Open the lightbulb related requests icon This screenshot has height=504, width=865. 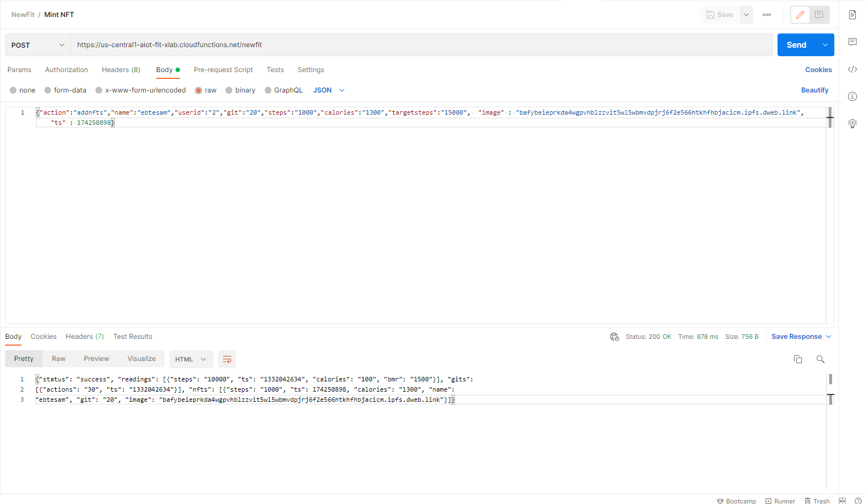[x=853, y=124]
